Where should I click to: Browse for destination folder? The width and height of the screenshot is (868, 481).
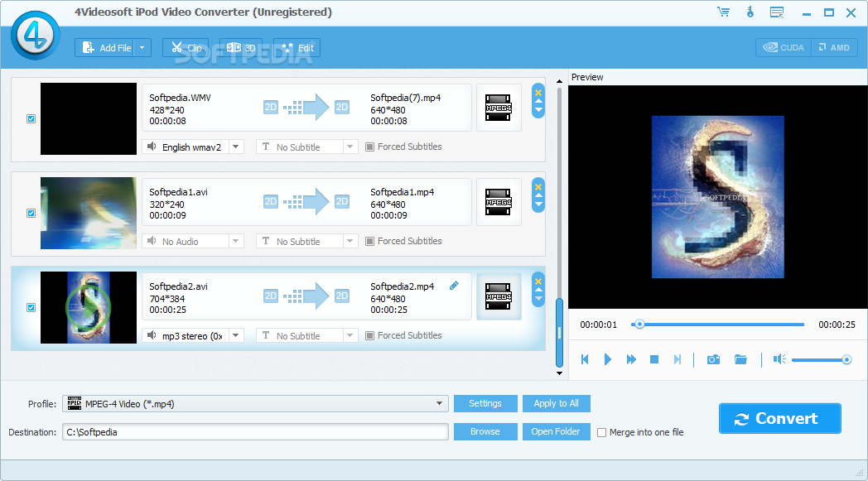[485, 431]
